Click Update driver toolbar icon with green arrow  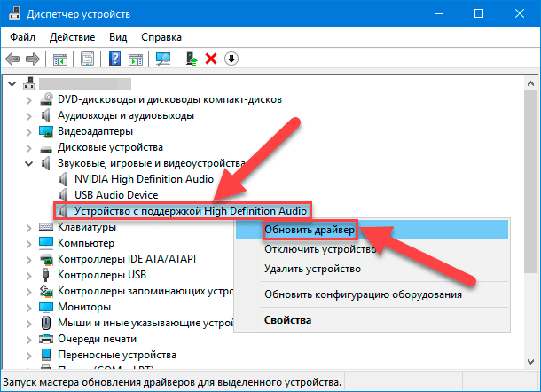click(192, 59)
